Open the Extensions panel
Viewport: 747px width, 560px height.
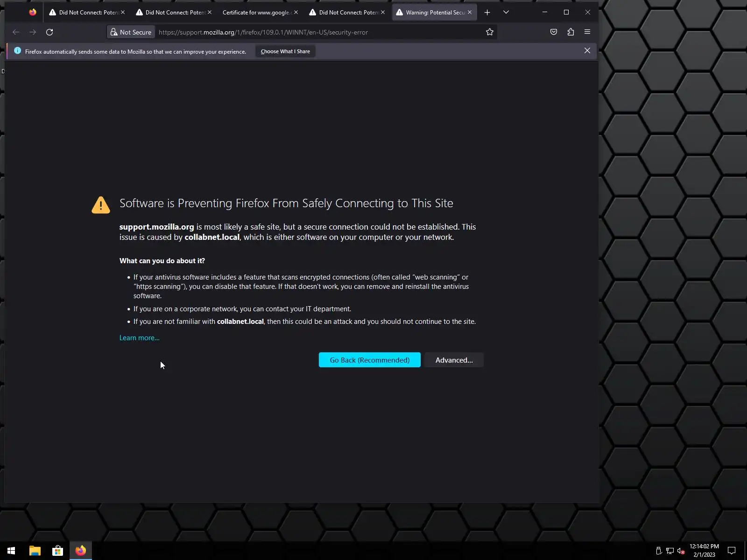coord(571,32)
